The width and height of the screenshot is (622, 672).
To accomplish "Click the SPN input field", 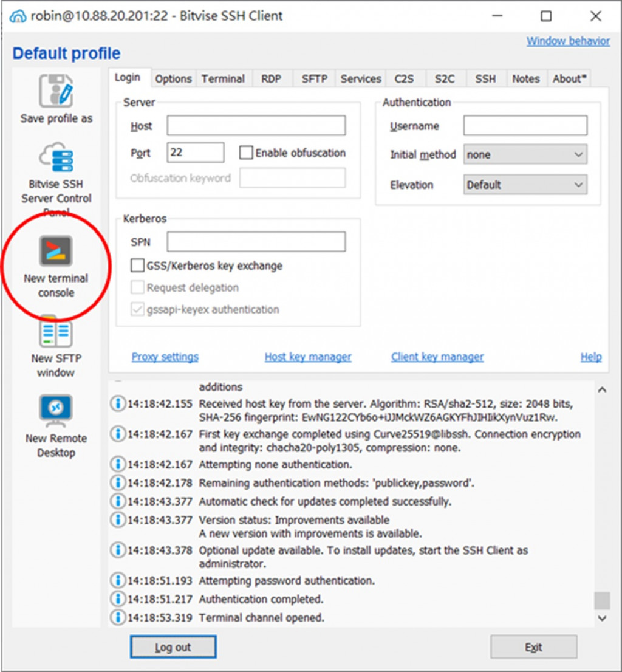I will (256, 242).
